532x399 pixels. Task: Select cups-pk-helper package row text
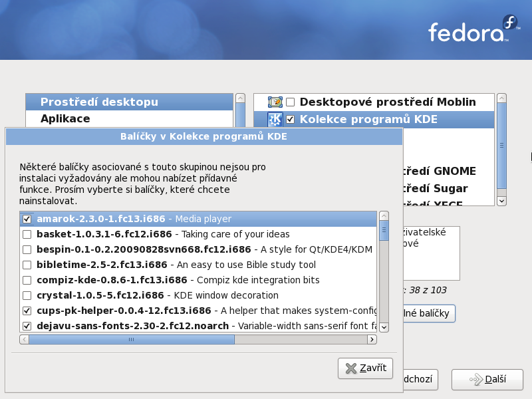[206, 311]
